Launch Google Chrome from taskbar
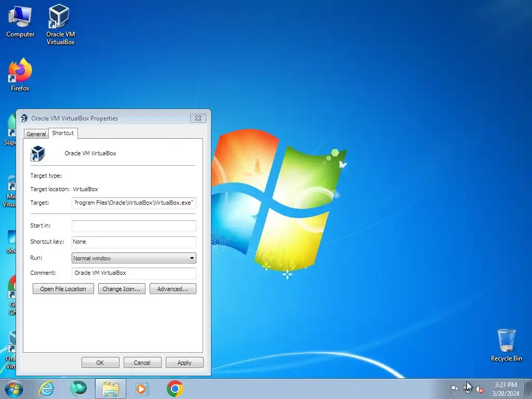This screenshot has width=532, height=399. (x=175, y=389)
